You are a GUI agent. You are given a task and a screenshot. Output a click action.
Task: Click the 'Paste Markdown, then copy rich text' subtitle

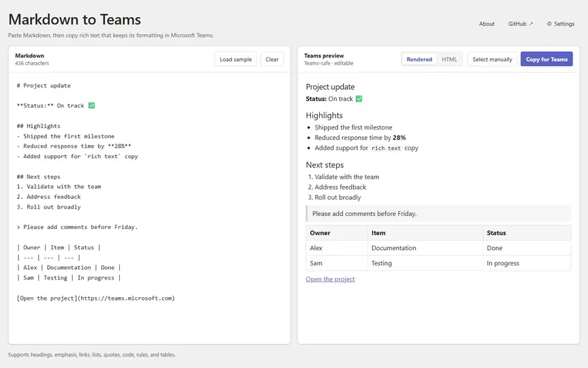pyautogui.click(x=111, y=35)
